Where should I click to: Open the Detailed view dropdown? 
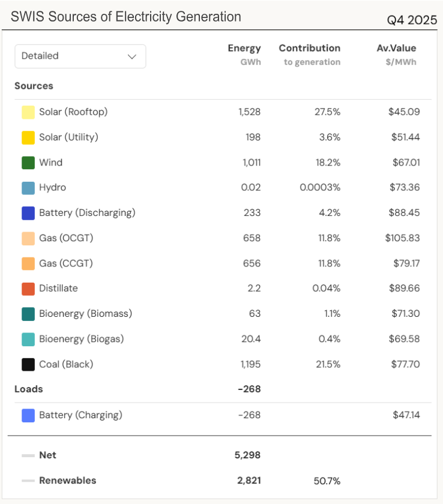pos(80,56)
